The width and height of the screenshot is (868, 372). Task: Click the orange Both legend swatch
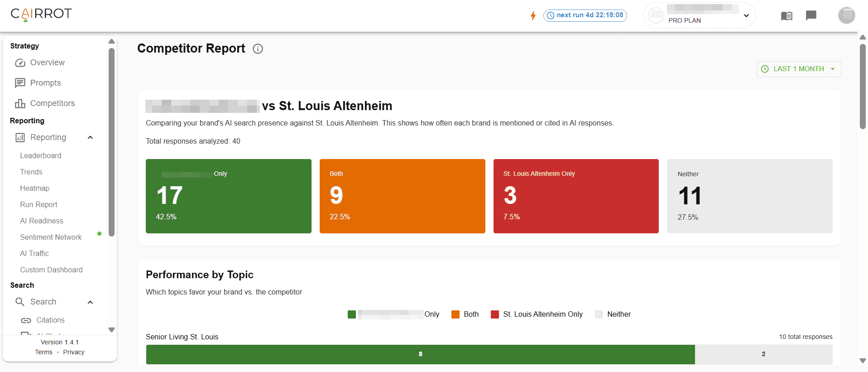pyautogui.click(x=456, y=314)
